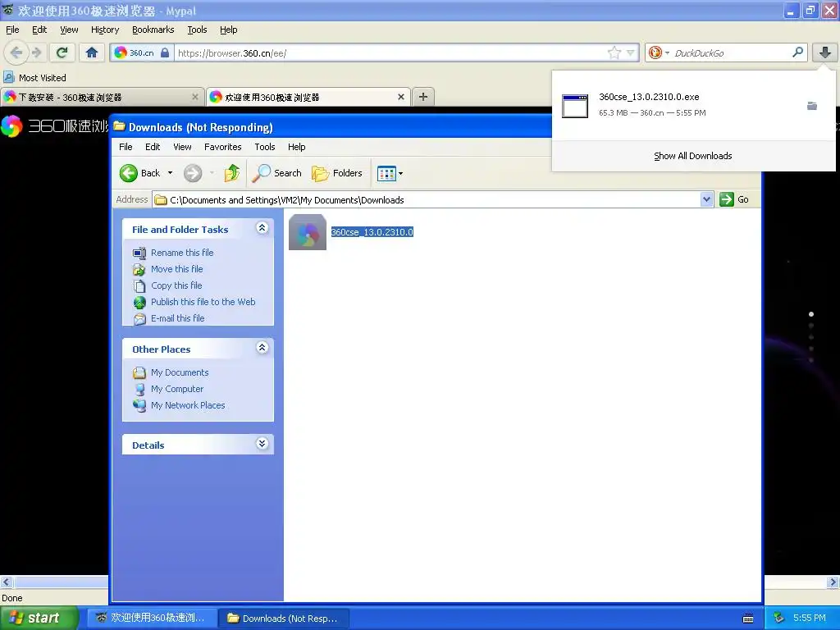
Task: Expand the Details panel
Action: point(262,444)
